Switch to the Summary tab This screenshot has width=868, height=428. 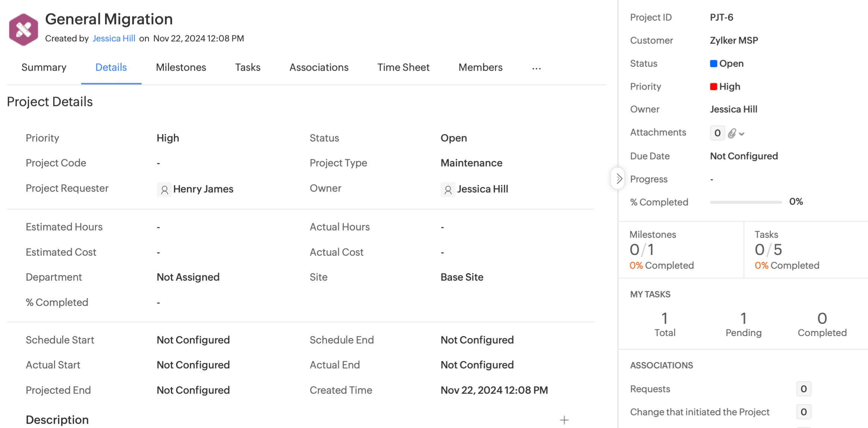point(44,67)
